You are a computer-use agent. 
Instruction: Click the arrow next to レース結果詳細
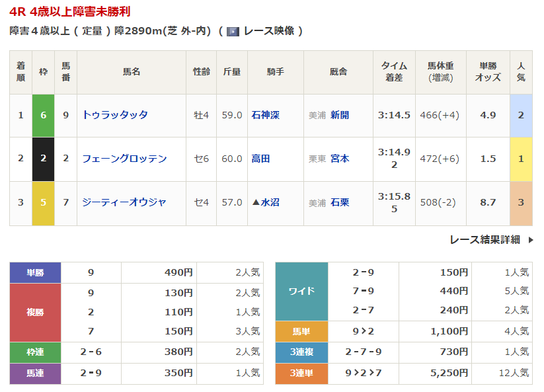click(x=530, y=240)
